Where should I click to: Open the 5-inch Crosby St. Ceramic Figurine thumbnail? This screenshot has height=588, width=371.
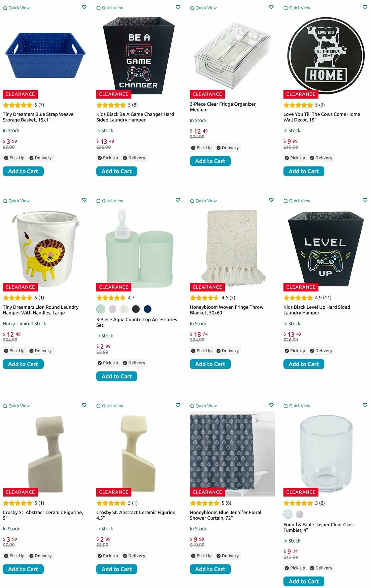tap(45, 454)
